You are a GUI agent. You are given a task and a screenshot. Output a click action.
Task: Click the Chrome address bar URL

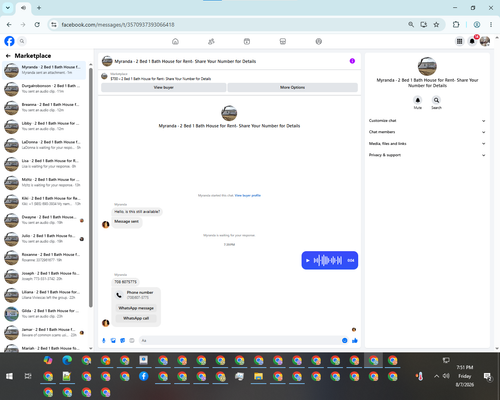[118, 25]
